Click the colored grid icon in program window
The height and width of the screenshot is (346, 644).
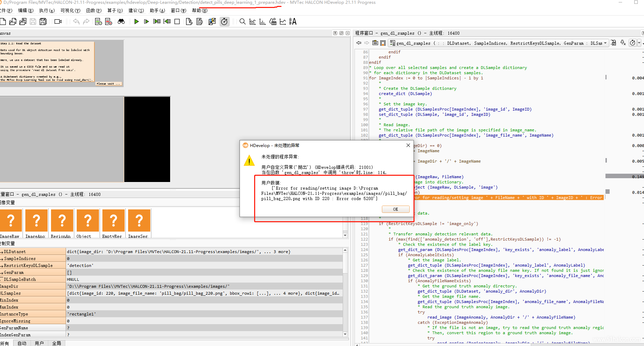pos(383,43)
